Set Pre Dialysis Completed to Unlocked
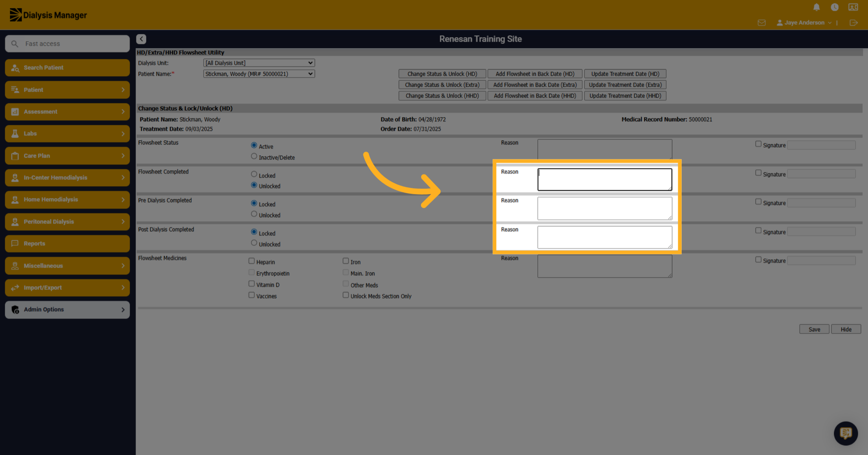Viewport: 868px width, 455px height. 254,214
